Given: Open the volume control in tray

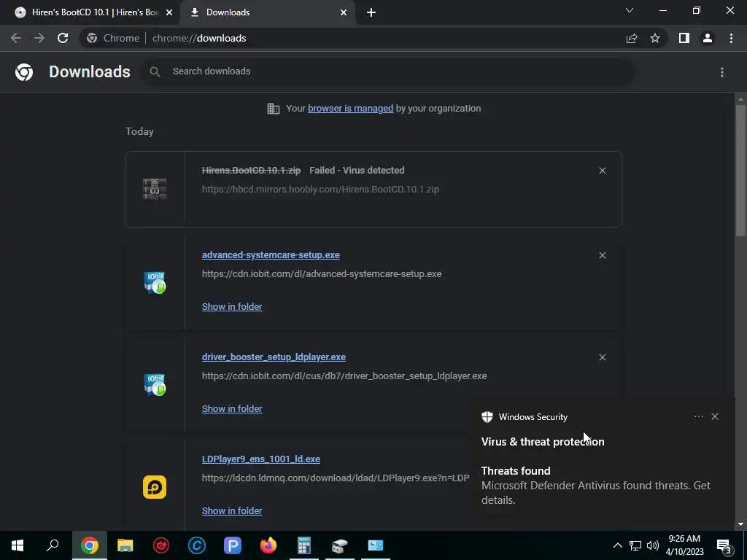Looking at the screenshot, I should tap(653, 545).
